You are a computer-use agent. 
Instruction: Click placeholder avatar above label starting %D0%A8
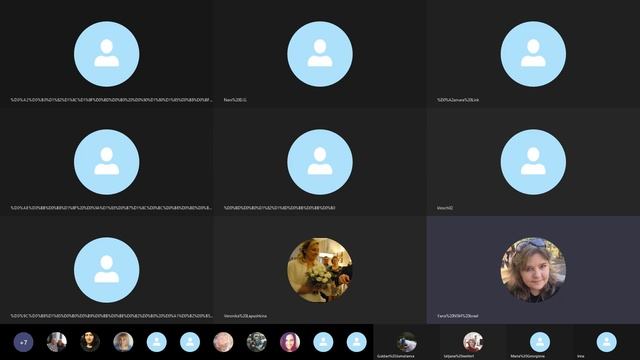point(107,162)
